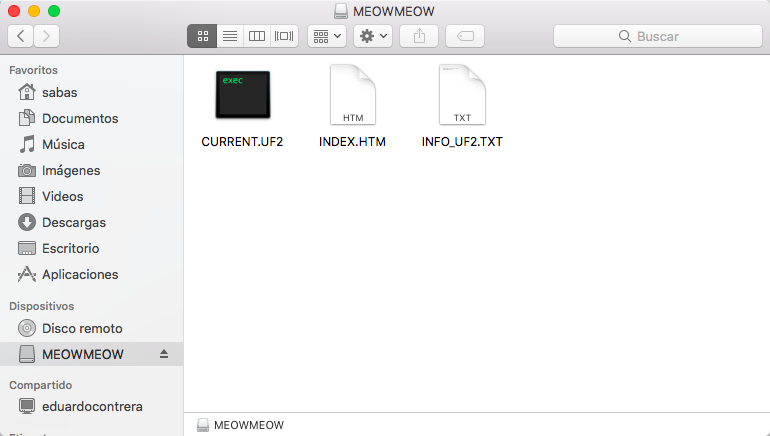The height and width of the screenshot is (436, 770).
Task: Click the Favoritos section header
Action: click(x=33, y=70)
